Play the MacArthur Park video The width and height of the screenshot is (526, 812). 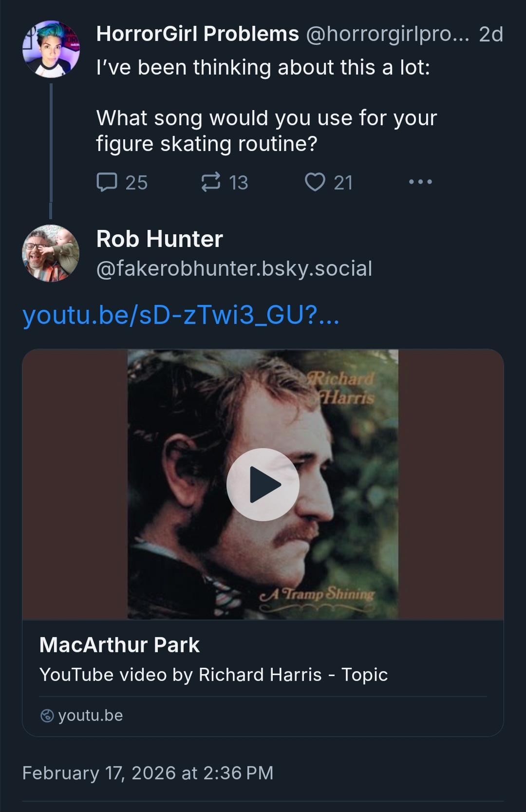[263, 484]
